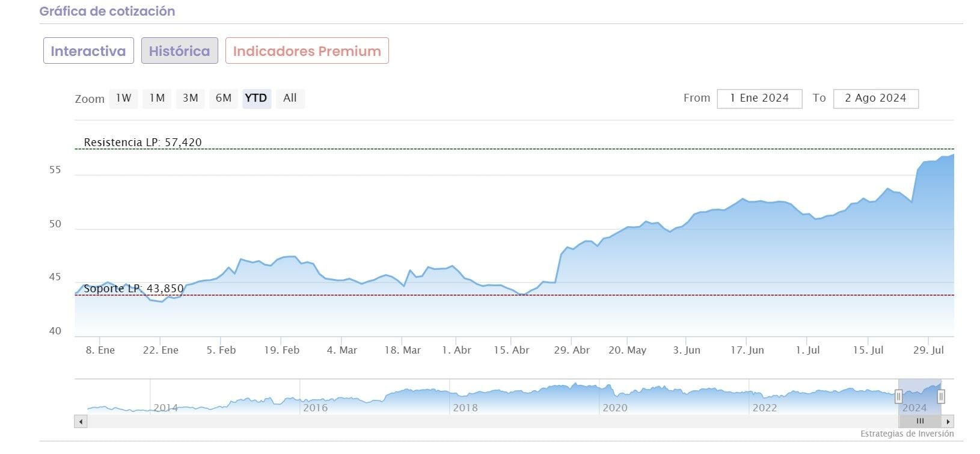The image size is (980, 454).
Task: Click 2018 in the navigator timeline
Action: click(465, 408)
